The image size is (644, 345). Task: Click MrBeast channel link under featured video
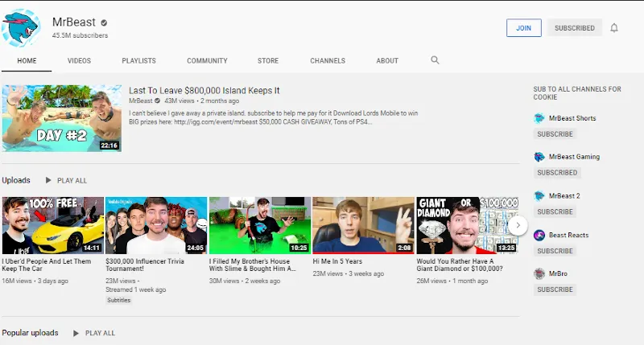pos(140,101)
